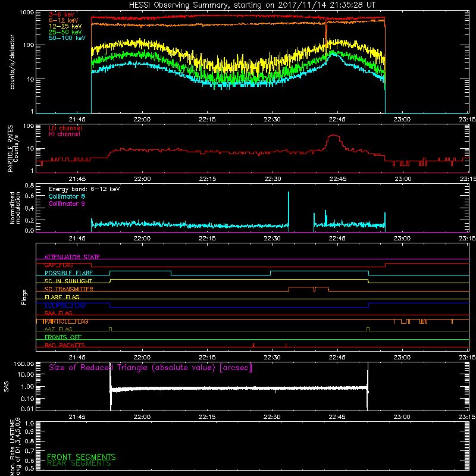This screenshot has height=476, width=476.
Task: Click the POSSIBLE_FLARE flag label
Action: tap(68, 273)
